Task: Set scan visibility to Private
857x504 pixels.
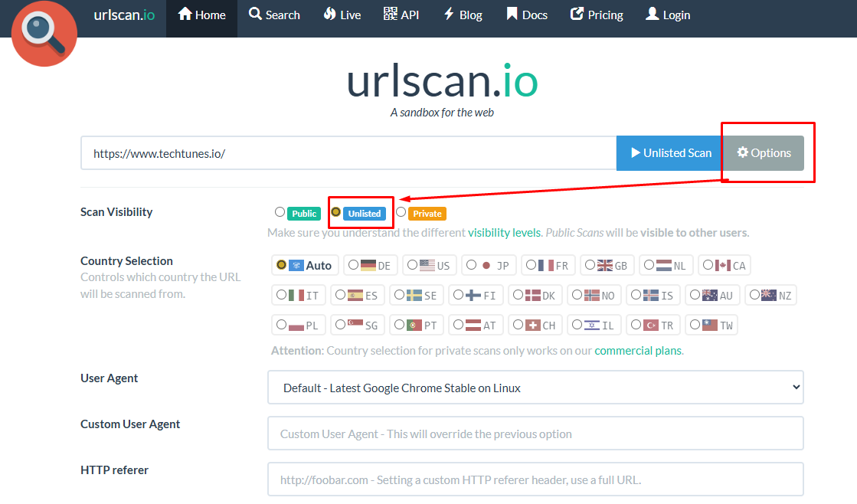Action: (x=400, y=212)
